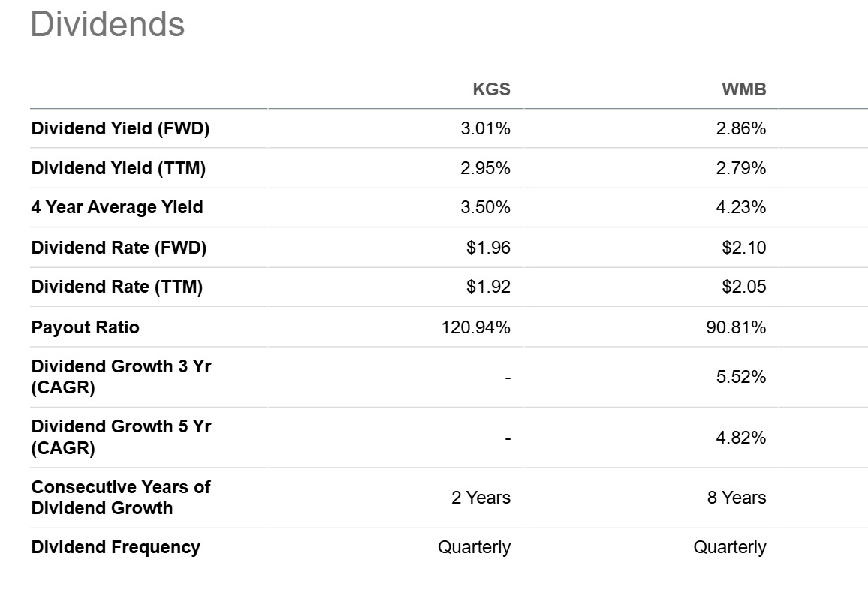Select the Dividend Frequency row label

[x=116, y=546]
